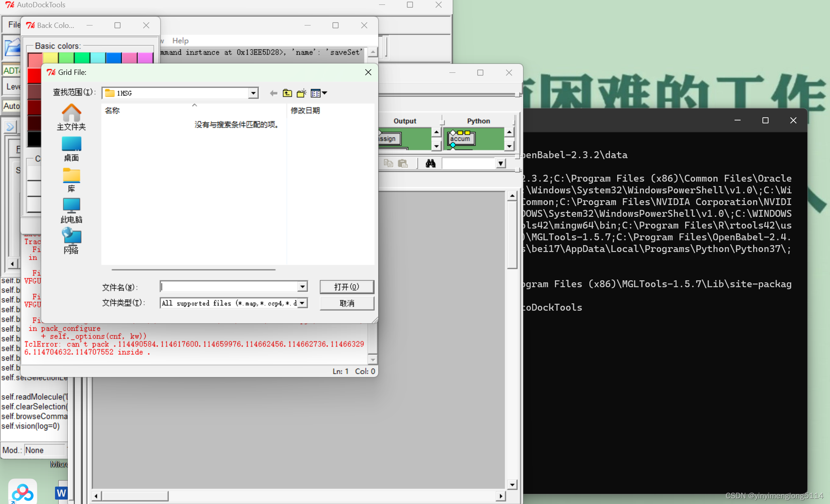Image resolution: width=830 pixels, height=504 pixels.
Task: Create a new folder in the dialog
Action: point(301,93)
